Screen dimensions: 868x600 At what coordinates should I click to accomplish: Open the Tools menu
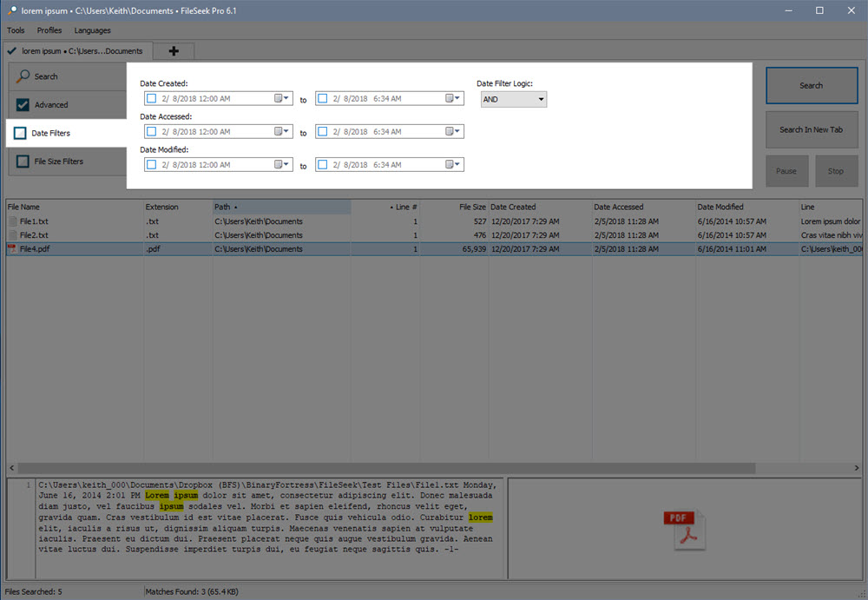pyautogui.click(x=16, y=30)
